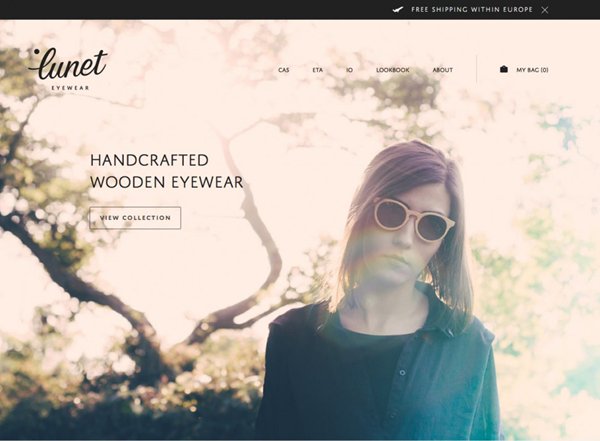
Task: Click the dark top announcement bar
Action: (x=300, y=10)
